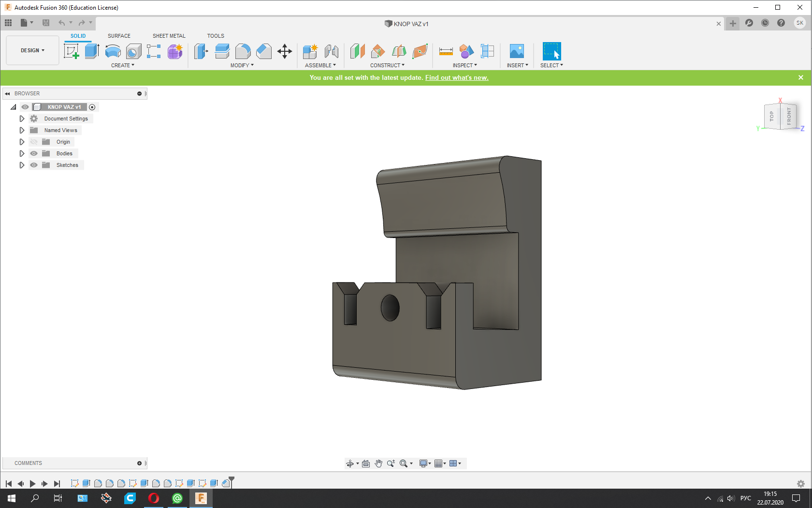Dismiss the green update notification banner
Image resolution: width=812 pixels, height=508 pixels.
[x=800, y=77]
